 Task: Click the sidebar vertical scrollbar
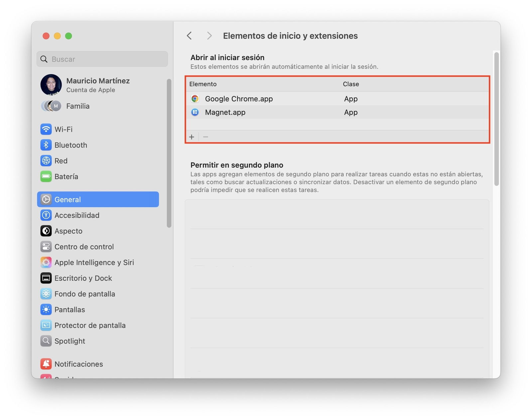coord(169,153)
